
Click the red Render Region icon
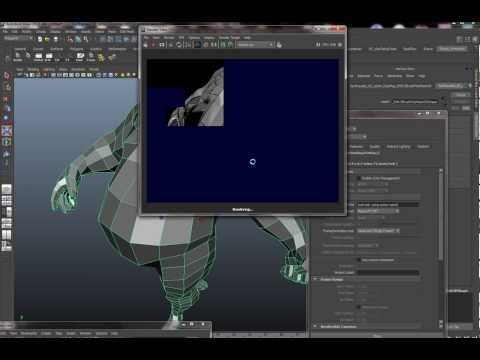click(x=153, y=44)
